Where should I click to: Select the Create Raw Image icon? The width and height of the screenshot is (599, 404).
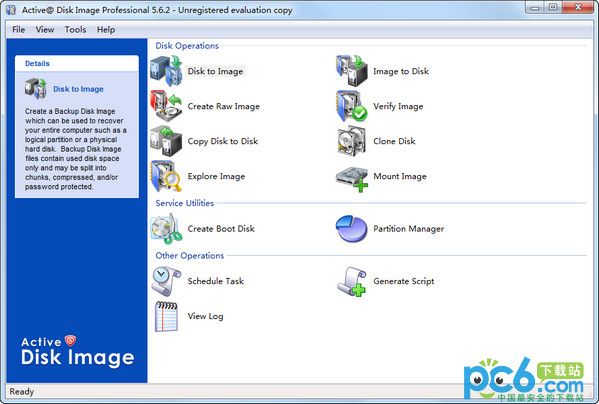(167, 106)
